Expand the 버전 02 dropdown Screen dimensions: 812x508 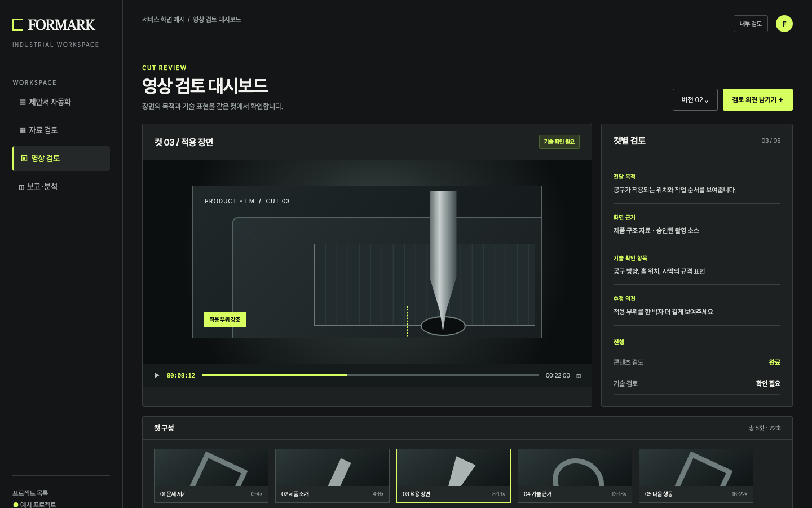[x=695, y=100]
